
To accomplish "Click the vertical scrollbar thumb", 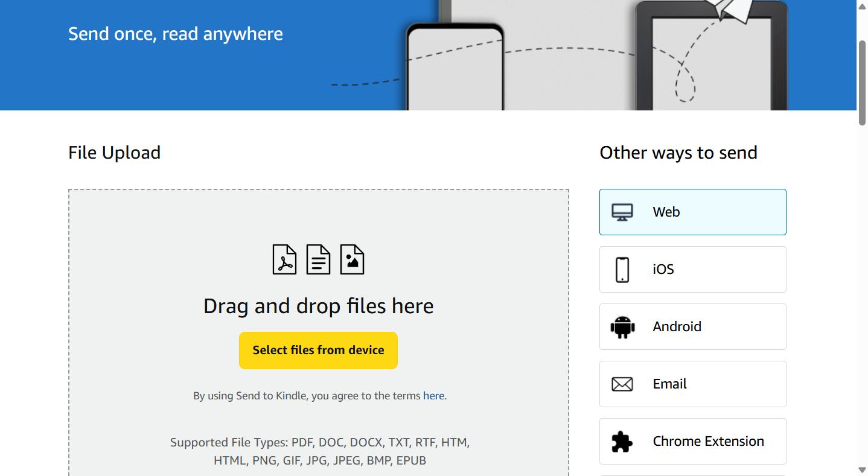I will coord(862,84).
